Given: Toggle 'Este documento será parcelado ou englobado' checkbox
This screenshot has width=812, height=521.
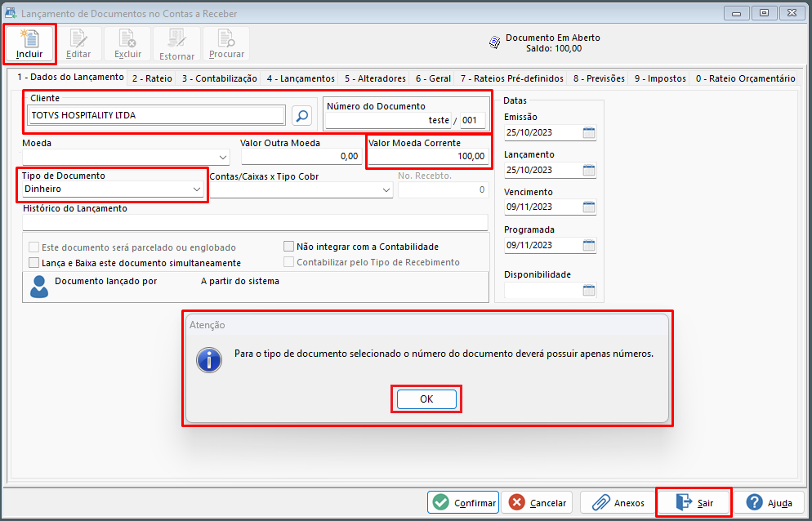Looking at the screenshot, I should click(x=33, y=247).
